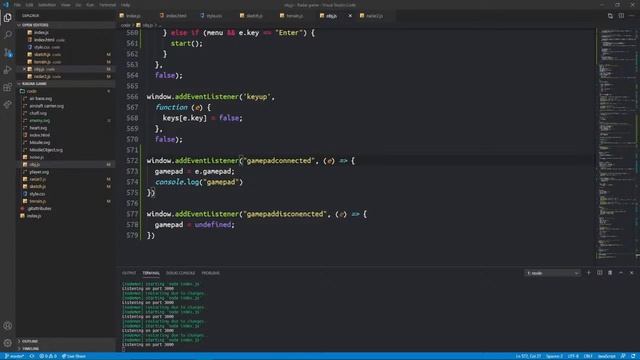Open the Accounts icon in activity bar
The width and height of the screenshot is (640, 360).
(8, 326)
